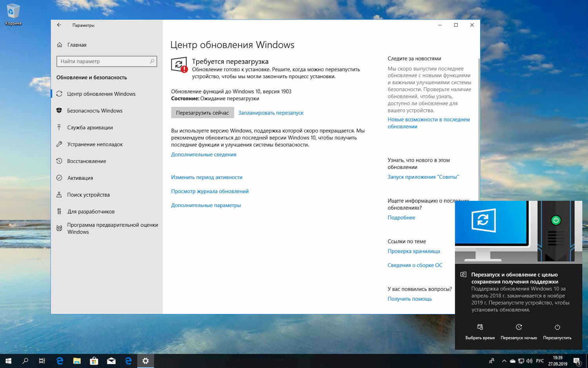This screenshot has width=588, height=368.
Task: Open the Центр обновления Windows sidebar icon
Action: 60,94
